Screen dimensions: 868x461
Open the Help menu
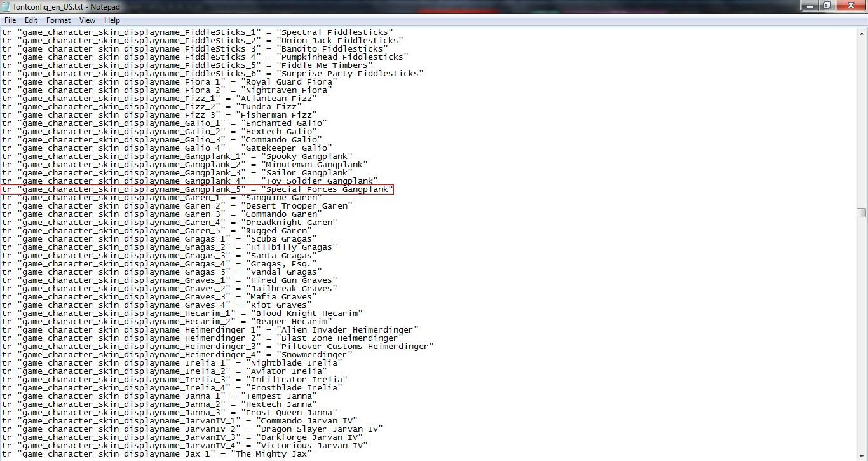112,20
